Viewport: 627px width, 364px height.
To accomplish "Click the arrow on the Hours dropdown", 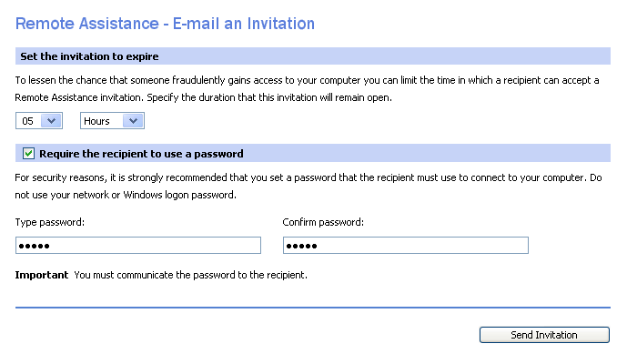I will coord(134,120).
